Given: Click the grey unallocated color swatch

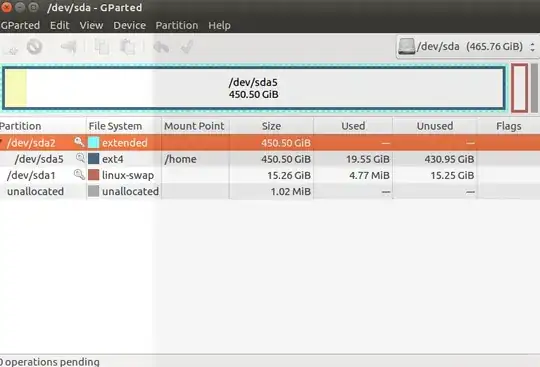Looking at the screenshot, I should click(93, 191).
